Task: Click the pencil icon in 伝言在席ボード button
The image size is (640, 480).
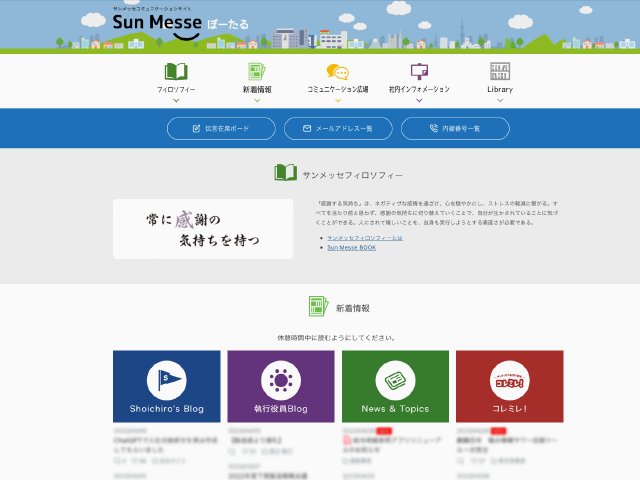Action: point(196,129)
